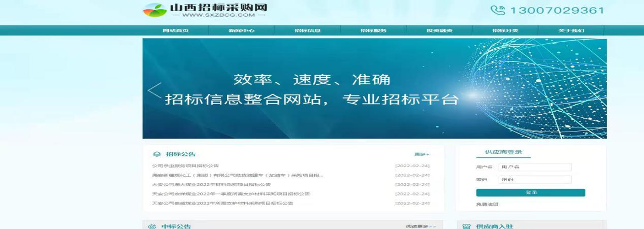The image size is (644, 229).
Task: Open the 新闻中心 menu item
Action: (x=241, y=30)
